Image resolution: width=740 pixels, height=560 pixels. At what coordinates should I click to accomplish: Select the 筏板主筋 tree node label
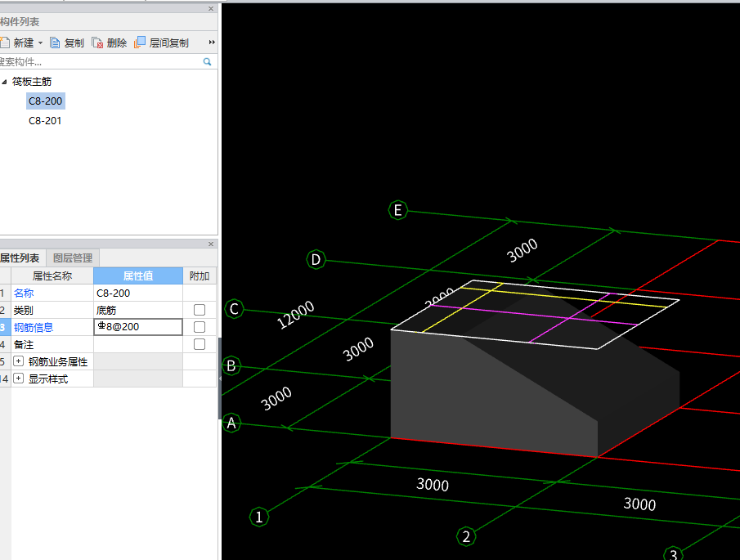32,82
